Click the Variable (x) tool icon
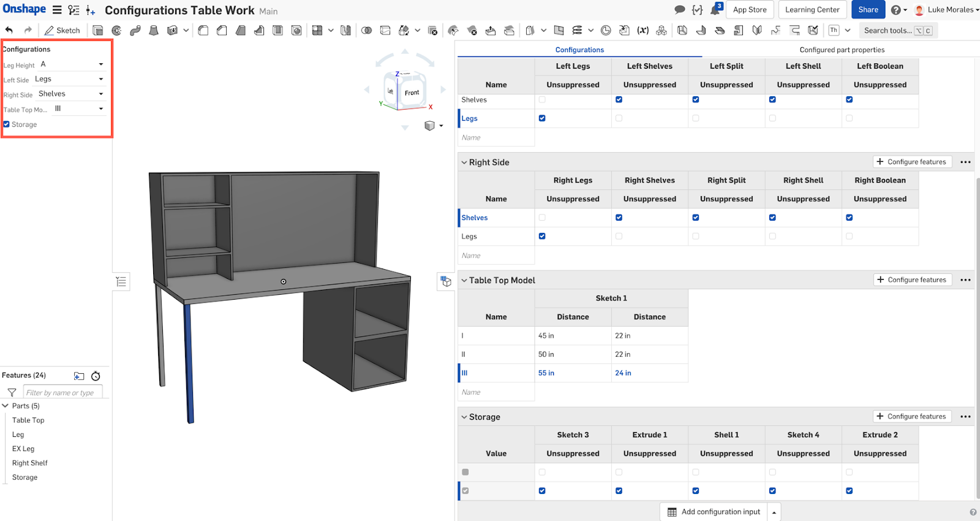The height and width of the screenshot is (521, 980). 643,30
